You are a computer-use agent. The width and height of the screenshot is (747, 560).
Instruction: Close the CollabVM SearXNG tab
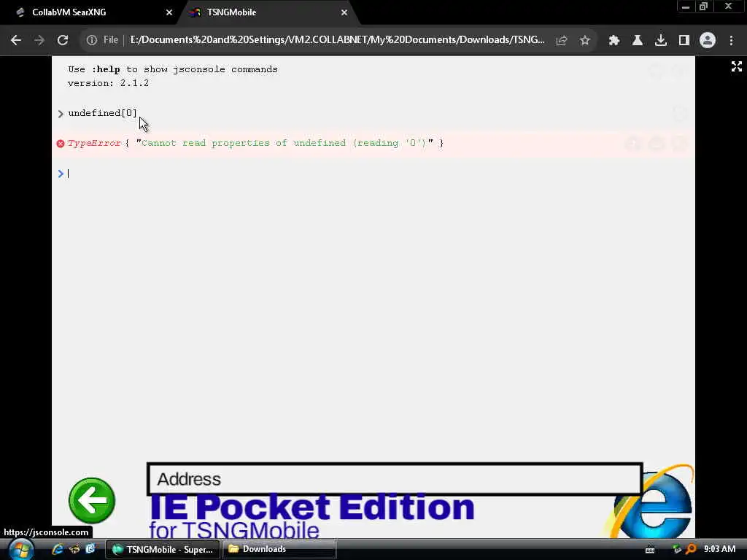(x=169, y=13)
